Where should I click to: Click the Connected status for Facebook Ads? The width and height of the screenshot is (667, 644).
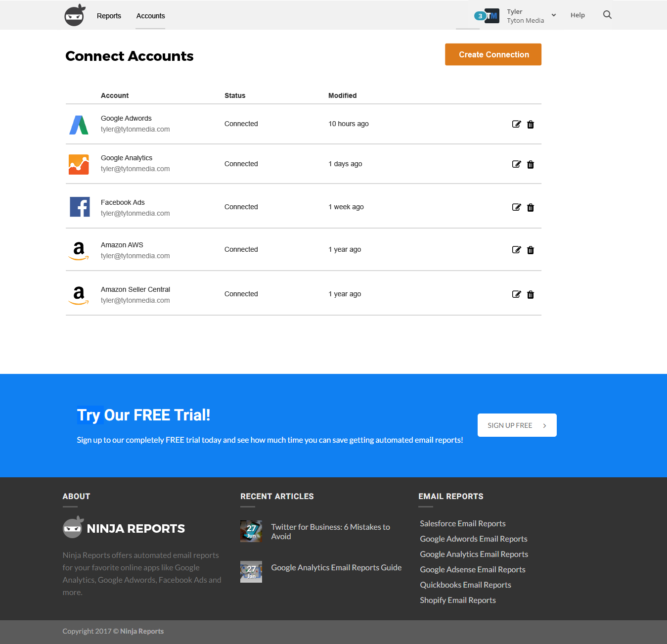coord(241,207)
